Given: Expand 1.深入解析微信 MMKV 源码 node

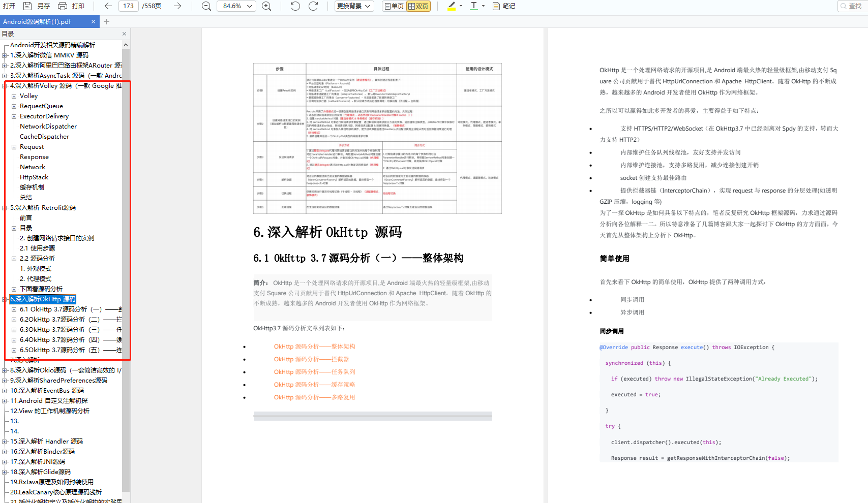Looking at the screenshot, I should click(5, 55).
